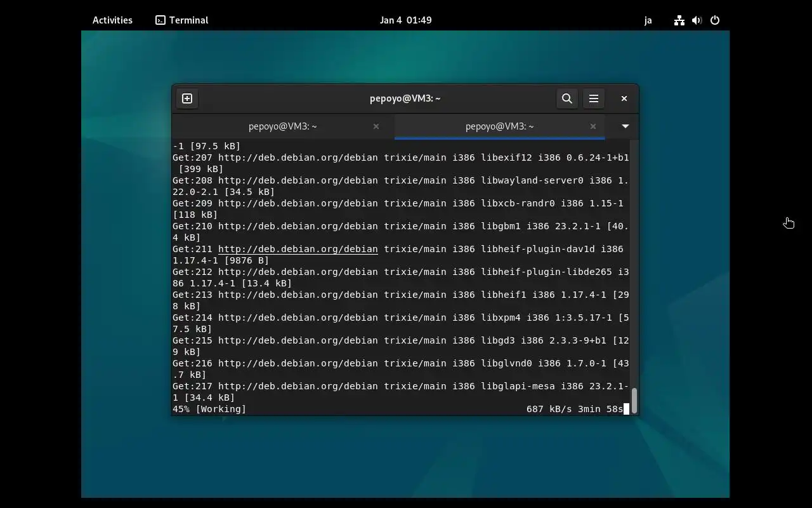Click the pepoyo@VM3: ~ window title

tap(405, 98)
